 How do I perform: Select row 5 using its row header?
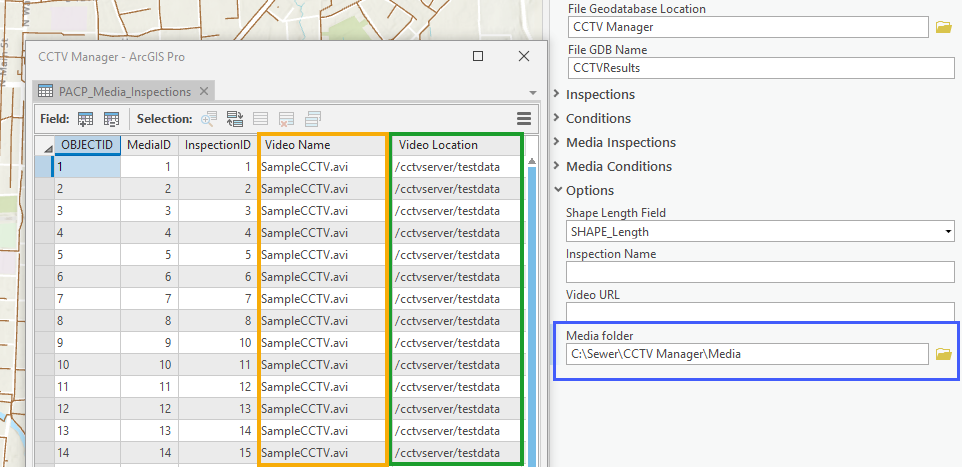click(x=45, y=255)
